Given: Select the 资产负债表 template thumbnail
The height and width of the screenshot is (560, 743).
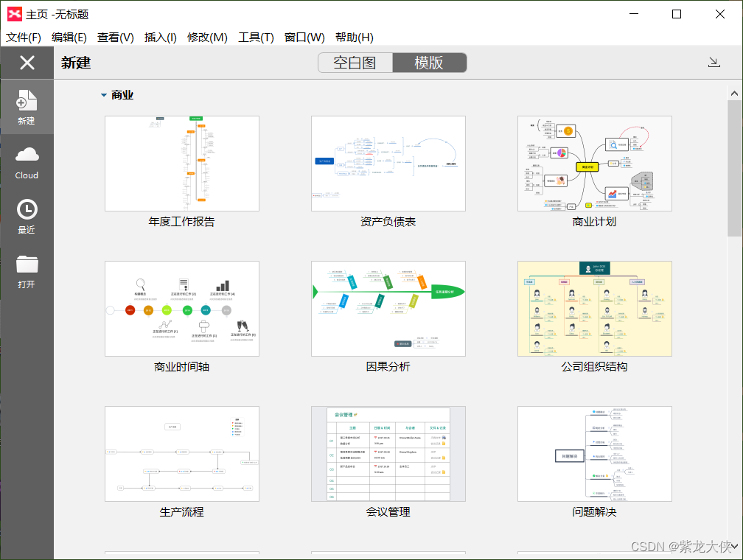Looking at the screenshot, I should click(x=388, y=164).
